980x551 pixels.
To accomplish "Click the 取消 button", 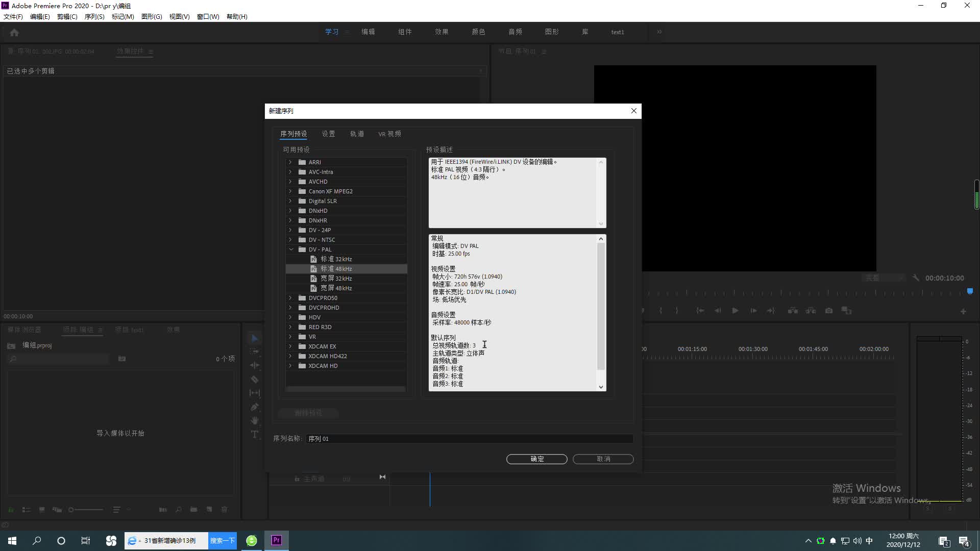I will (x=603, y=459).
